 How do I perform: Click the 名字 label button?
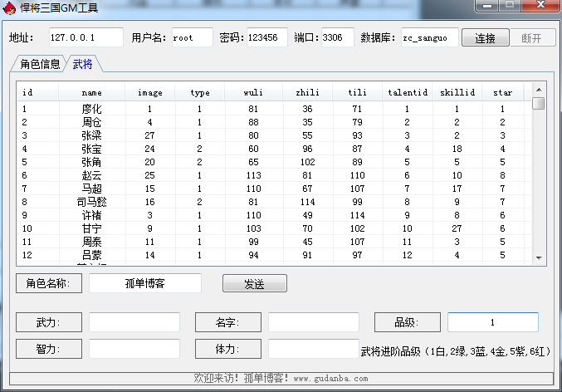tap(228, 322)
